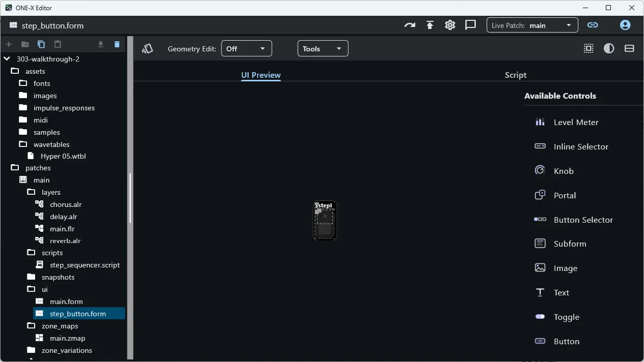Image resolution: width=644 pixels, height=362 pixels.
Task: Click the add new item plus icon
Action: click(x=9, y=44)
